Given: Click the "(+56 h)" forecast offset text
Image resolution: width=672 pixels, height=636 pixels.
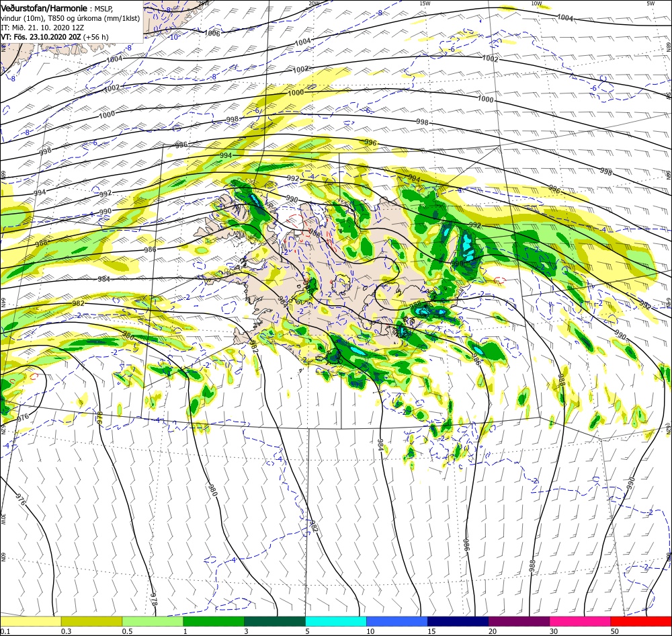Looking at the screenshot, I should pyautogui.click(x=95, y=37).
